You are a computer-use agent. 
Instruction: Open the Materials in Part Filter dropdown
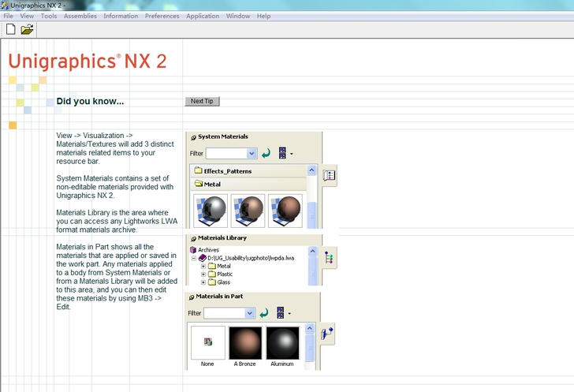250,313
